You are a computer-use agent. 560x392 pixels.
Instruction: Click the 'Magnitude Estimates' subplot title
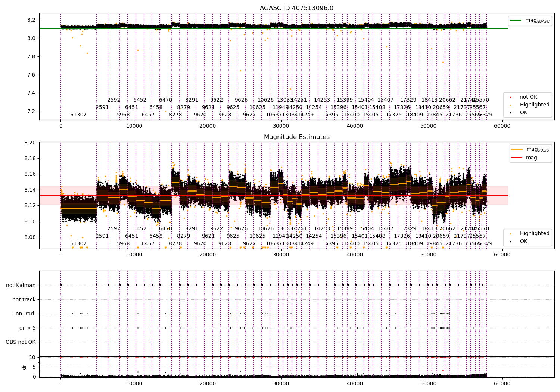click(297, 137)
